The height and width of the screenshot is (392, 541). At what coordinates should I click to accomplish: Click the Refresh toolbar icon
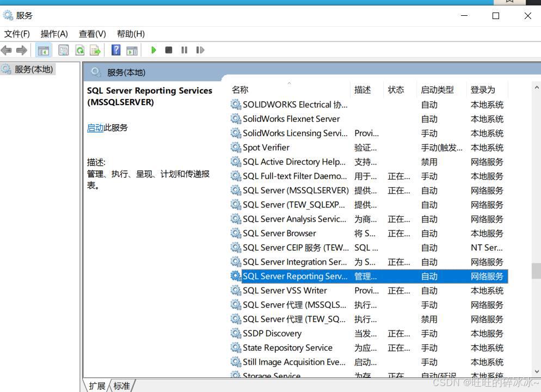point(79,51)
